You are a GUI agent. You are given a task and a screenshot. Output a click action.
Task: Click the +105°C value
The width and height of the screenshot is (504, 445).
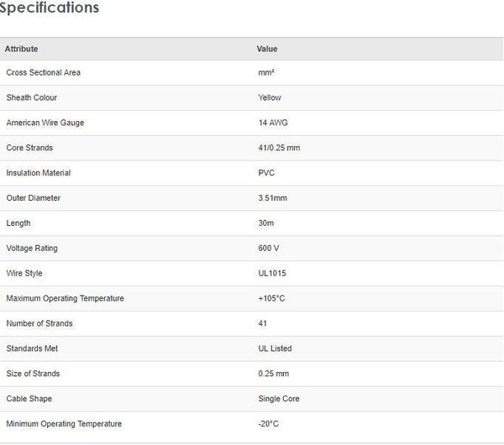[272, 299]
